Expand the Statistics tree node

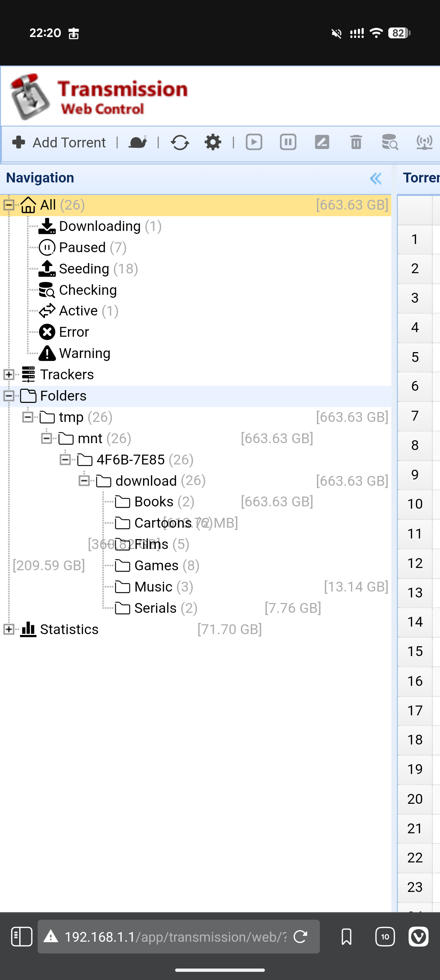pos(9,629)
